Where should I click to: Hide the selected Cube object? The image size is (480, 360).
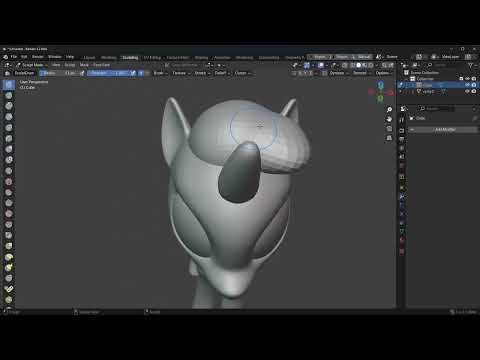[x=467, y=85]
